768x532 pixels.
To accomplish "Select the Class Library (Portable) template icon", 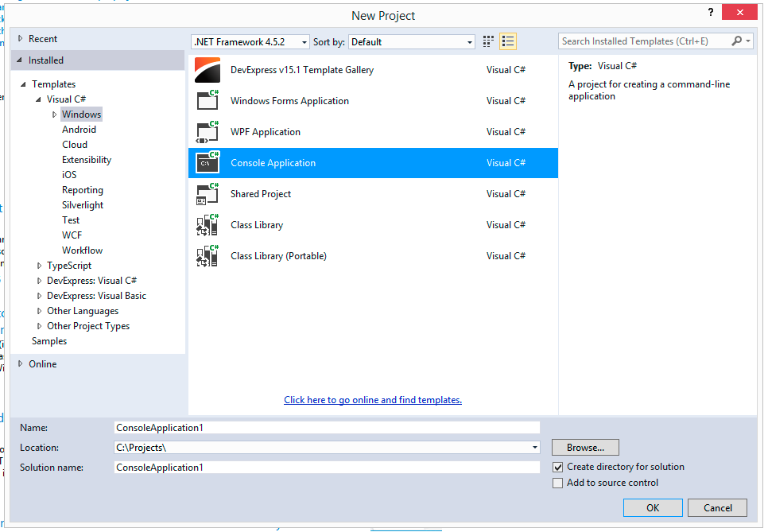I will [207, 255].
